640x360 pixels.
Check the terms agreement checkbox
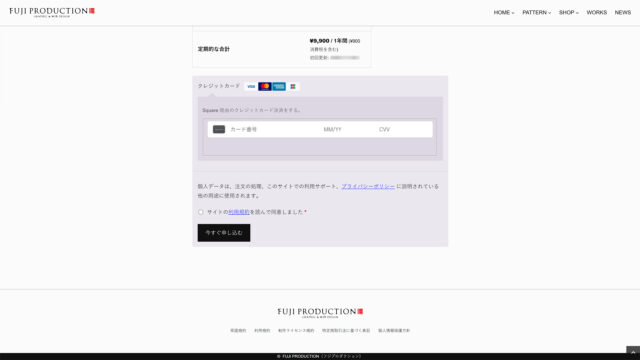click(200, 212)
